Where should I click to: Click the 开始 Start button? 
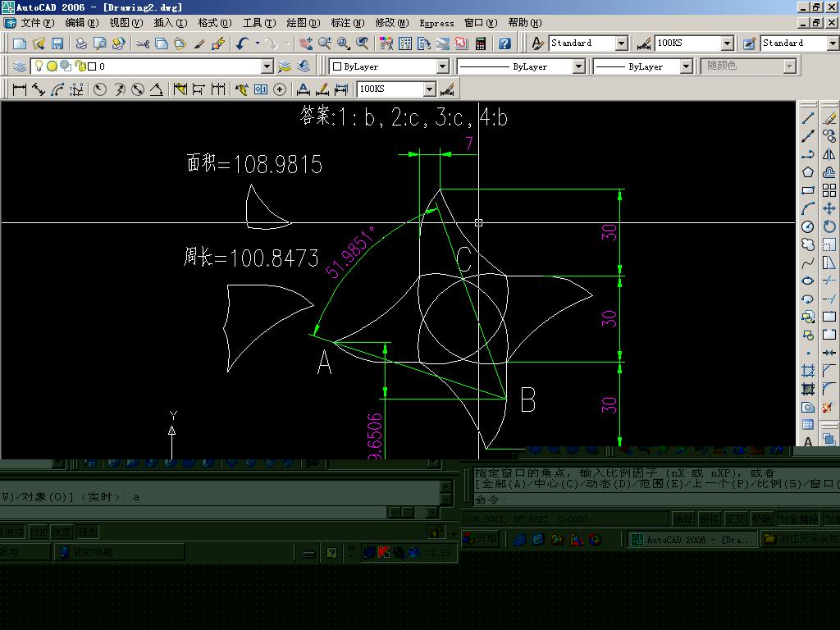coord(480,538)
